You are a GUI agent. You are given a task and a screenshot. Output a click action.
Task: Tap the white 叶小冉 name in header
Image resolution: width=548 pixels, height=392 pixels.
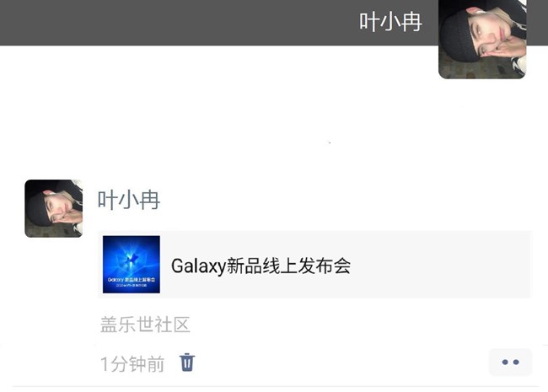[x=390, y=22]
